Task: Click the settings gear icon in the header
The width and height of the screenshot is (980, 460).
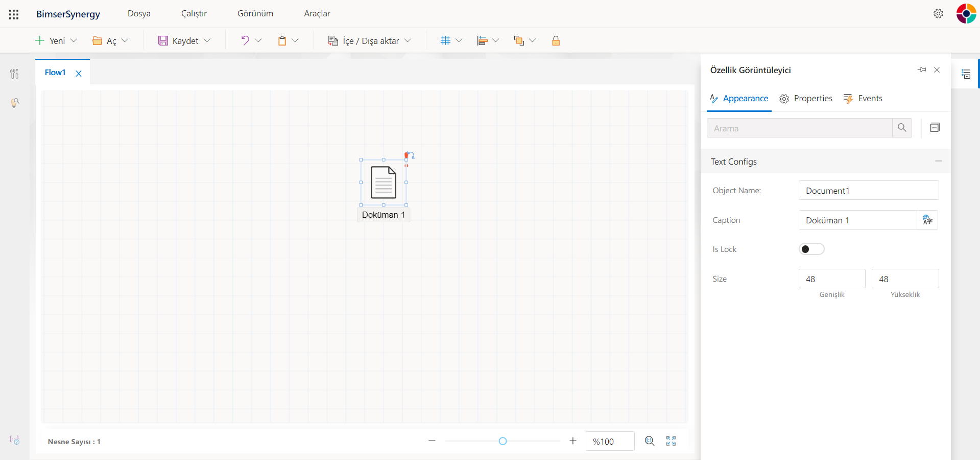Action: 938,14
